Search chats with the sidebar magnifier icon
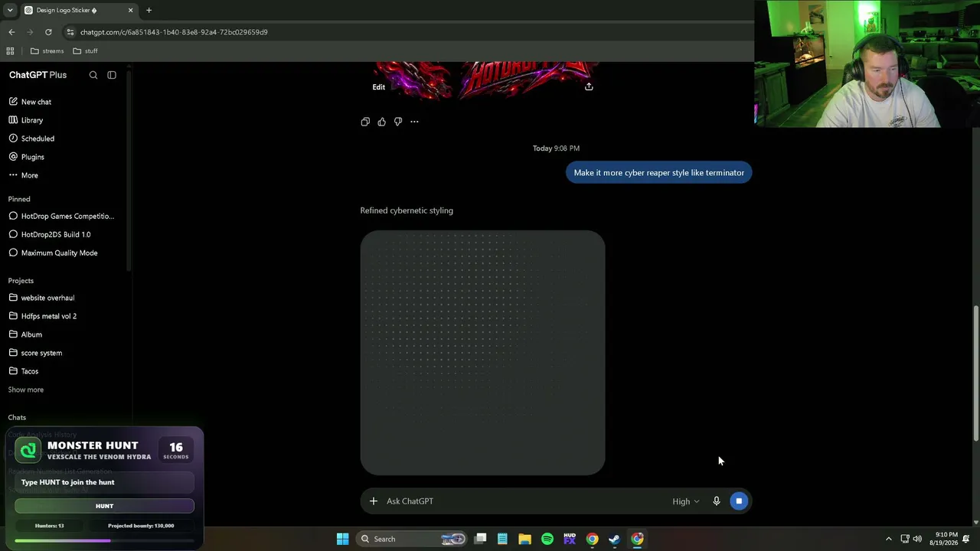Viewport: 980px width, 551px height. 93,75
